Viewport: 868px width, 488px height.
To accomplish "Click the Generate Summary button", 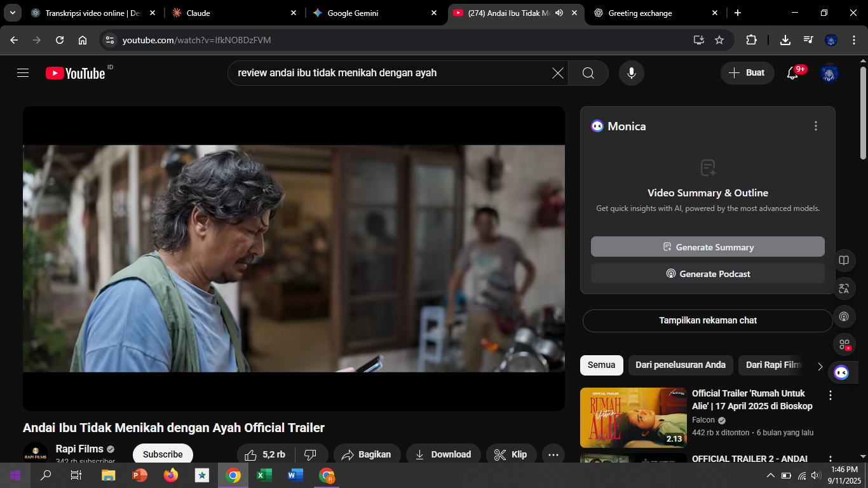I will point(708,247).
